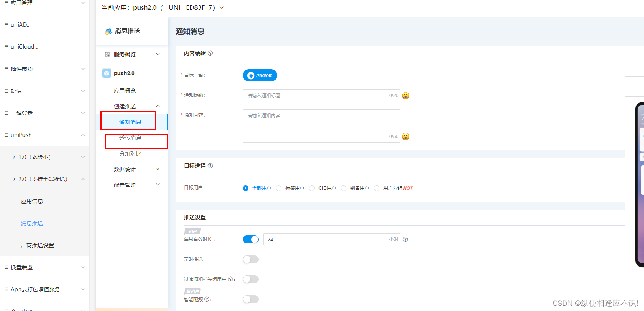The image size is (644, 311).
Task: Expand the 1.0（老版本）tree arrow
Action: pyautogui.click(x=14, y=157)
